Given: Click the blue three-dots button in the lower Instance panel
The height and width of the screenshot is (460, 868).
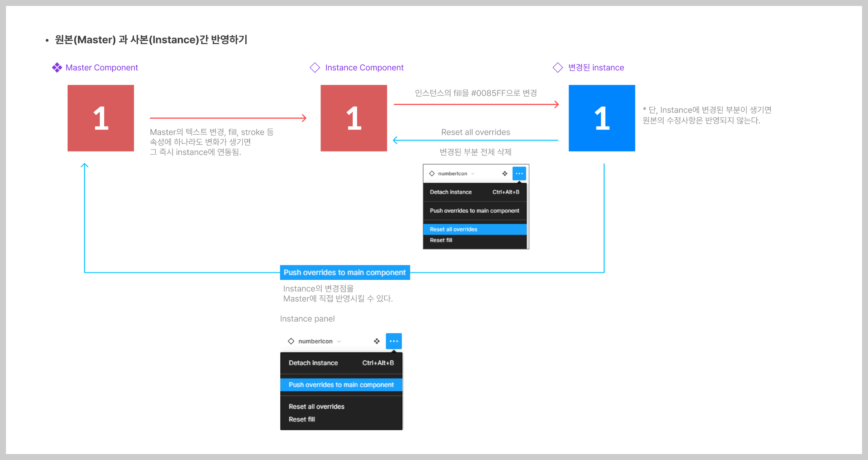Looking at the screenshot, I should coord(394,341).
